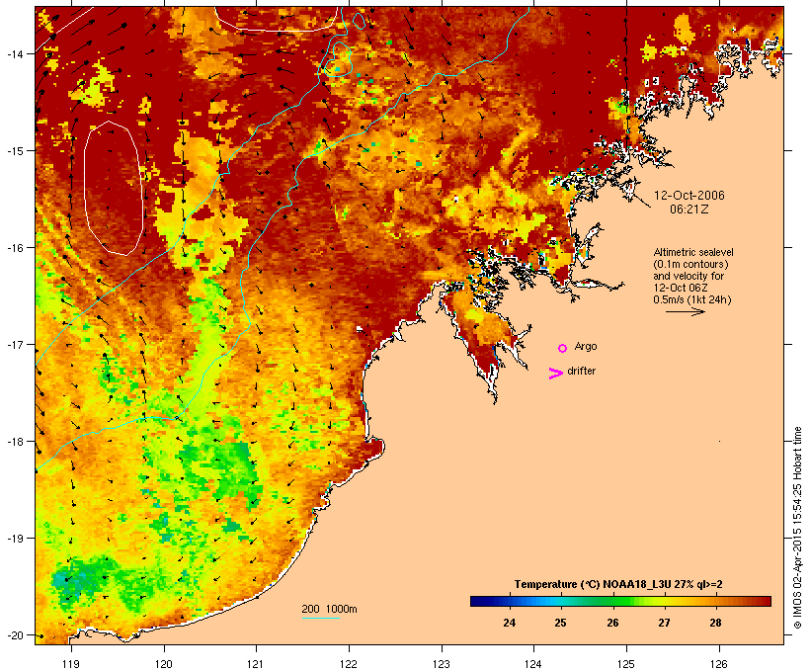810x672 pixels.
Task: Click the '119' longitude axis label
Action: click(71, 664)
